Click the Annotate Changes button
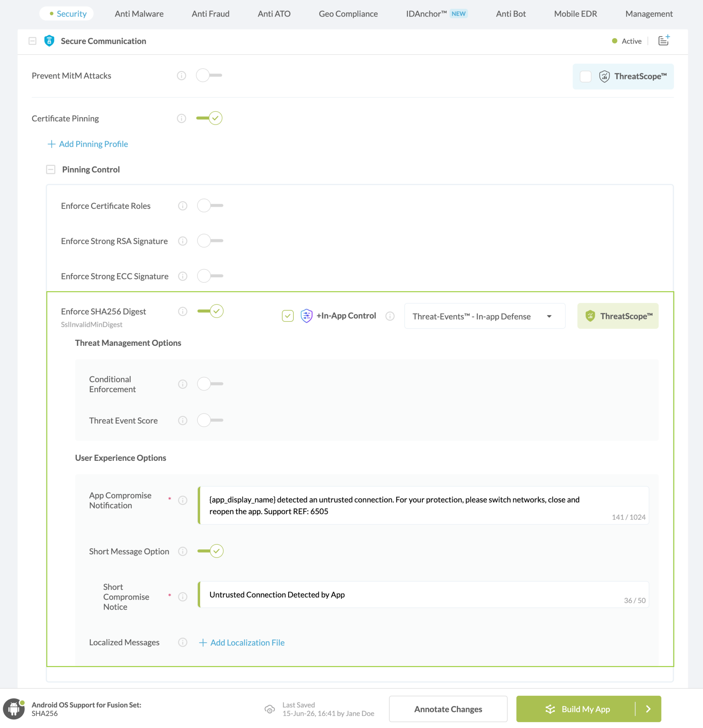 448,709
